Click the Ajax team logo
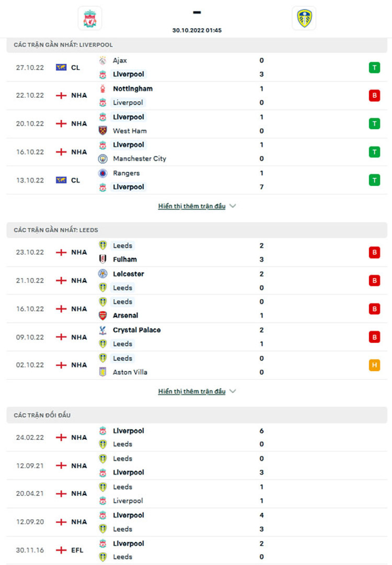This screenshot has height=565, width=392. pyautogui.click(x=102, y=60)
